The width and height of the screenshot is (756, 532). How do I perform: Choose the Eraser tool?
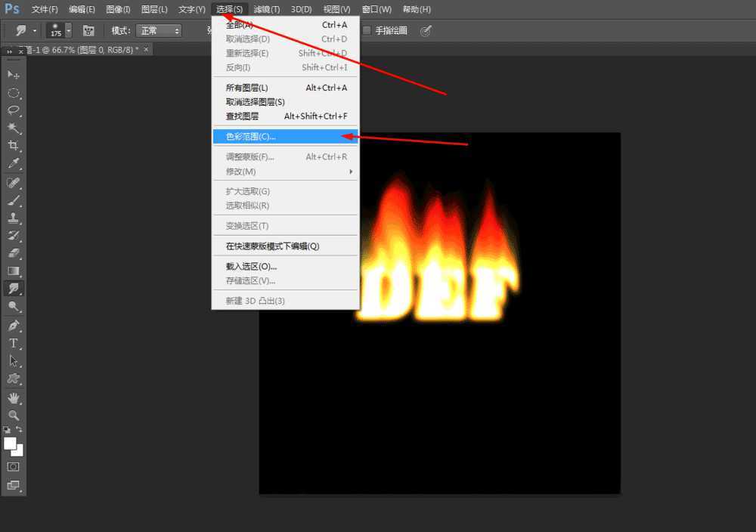(13, 253)
